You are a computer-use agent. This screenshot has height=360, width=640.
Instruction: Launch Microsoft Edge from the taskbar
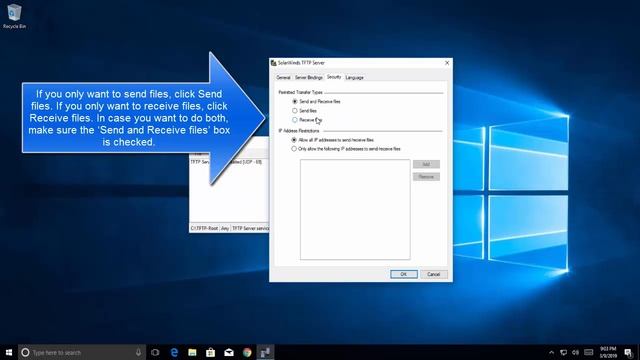174,352
